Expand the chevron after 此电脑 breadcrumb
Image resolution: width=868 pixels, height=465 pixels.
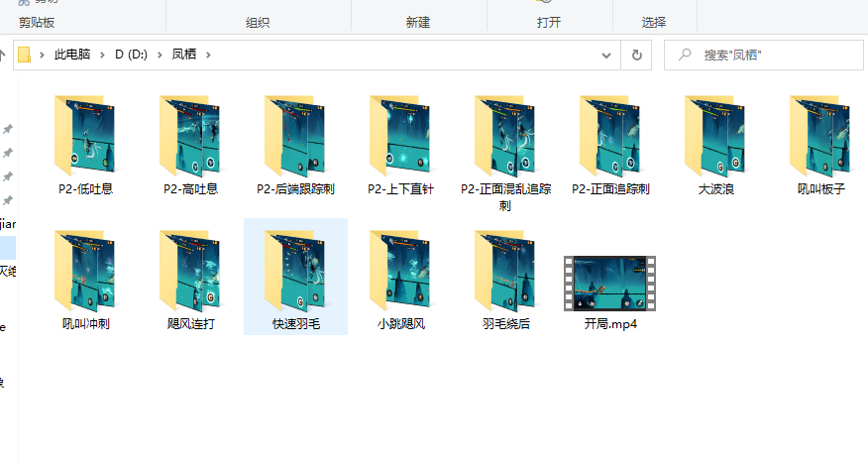(x=102, y=55)
